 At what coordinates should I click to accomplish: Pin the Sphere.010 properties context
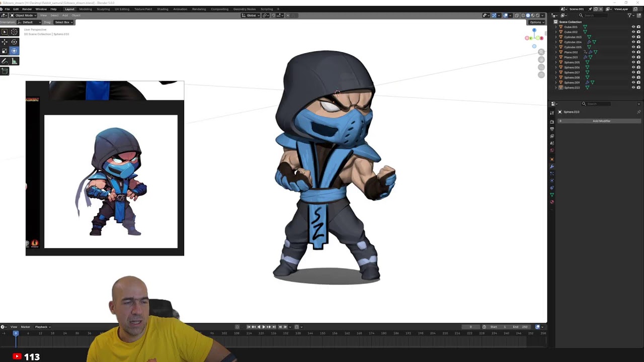click(x=639, y=112)
